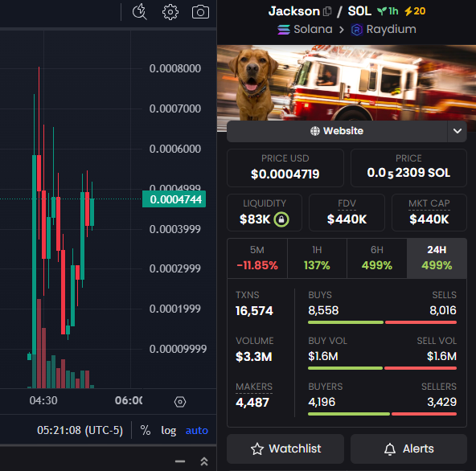Click the buyers versus sellers ratio bar
476x471 pixels.
pos(382,414)
